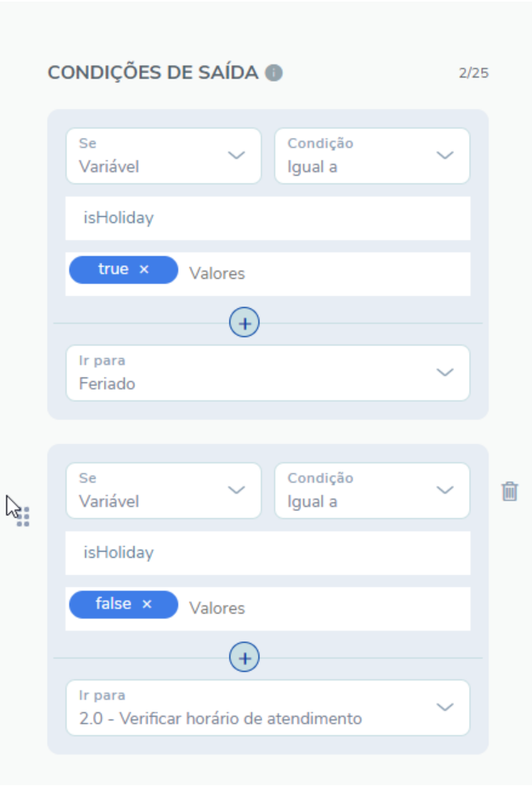The width and height of the screenshot is (532, 786).
Task: Add condition with plus button under true
Action: [244, 323]
